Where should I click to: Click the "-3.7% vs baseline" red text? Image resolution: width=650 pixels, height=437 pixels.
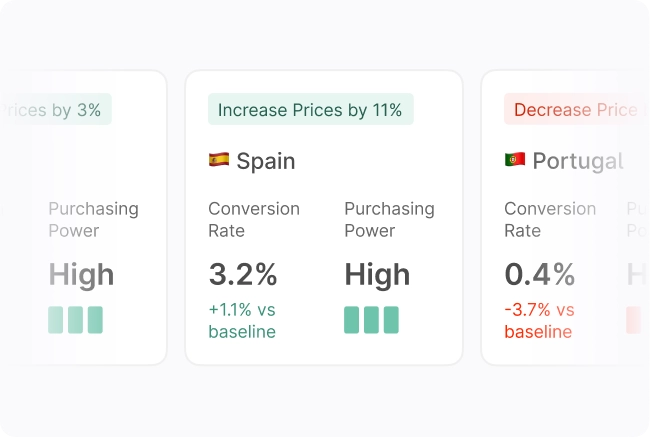click(x=539, y=320)
